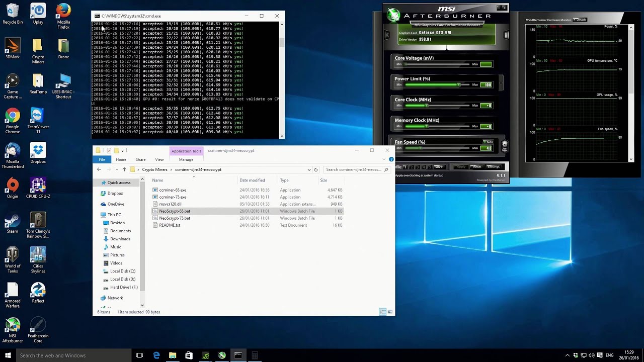
Task: Open World of Tanks desktop shortcut
Action: 13,260
